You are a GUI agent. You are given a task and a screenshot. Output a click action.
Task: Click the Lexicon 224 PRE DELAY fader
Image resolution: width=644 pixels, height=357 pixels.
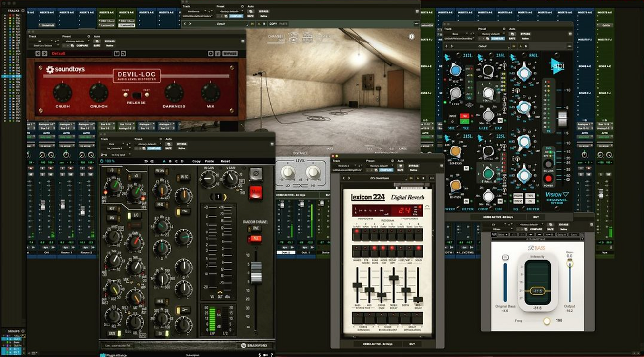click(x=418, y=299)
